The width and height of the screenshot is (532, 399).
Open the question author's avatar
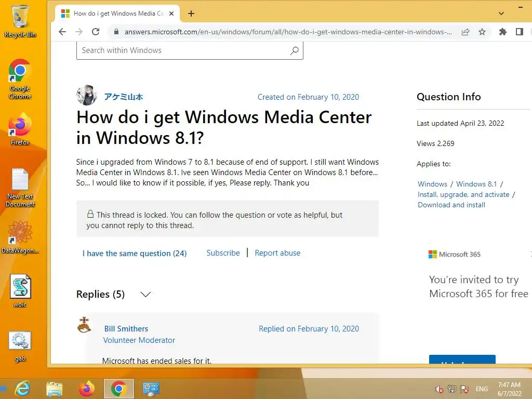pos(87,95)
